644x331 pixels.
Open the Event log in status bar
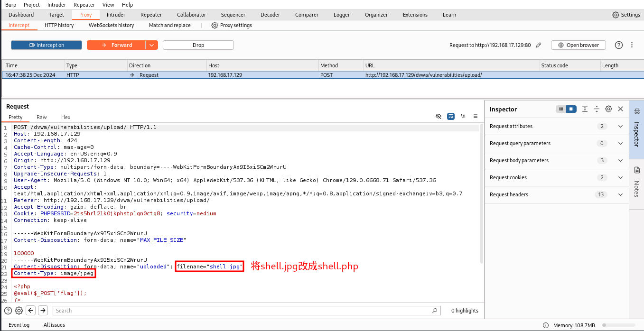click(x=19, y=325)
